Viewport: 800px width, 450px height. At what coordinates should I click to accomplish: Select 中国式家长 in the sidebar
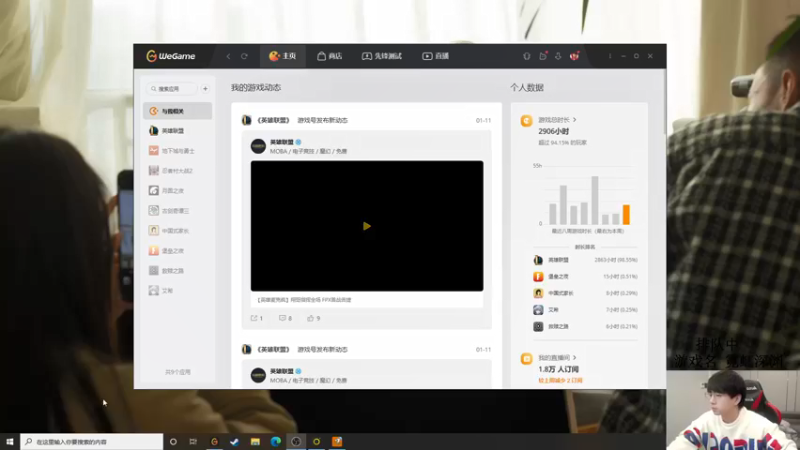(x=178, y=231)
